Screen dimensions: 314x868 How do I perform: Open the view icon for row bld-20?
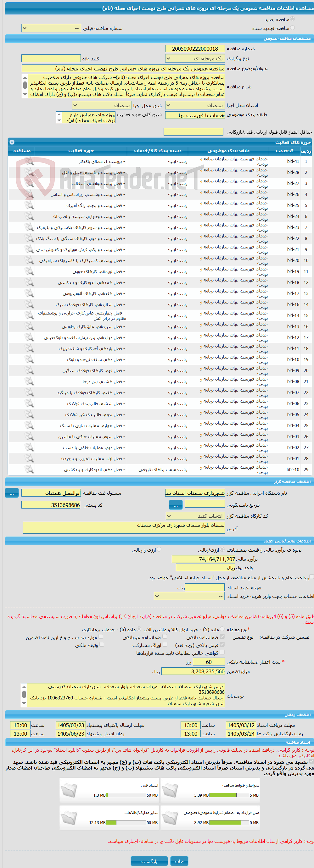(x=29, y=260)
